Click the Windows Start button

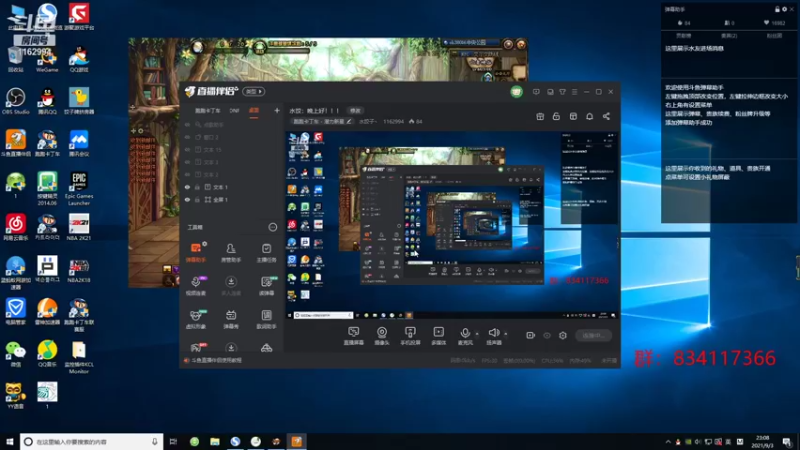click(10, 441)
